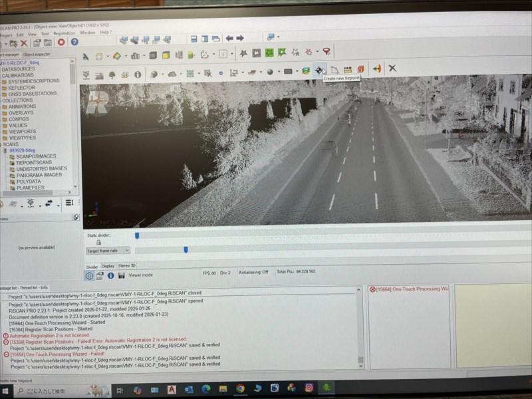The width and height of the screenshot is (532, 399).
Task: Click the red stop icon in top toolbar
Action: 61,43
